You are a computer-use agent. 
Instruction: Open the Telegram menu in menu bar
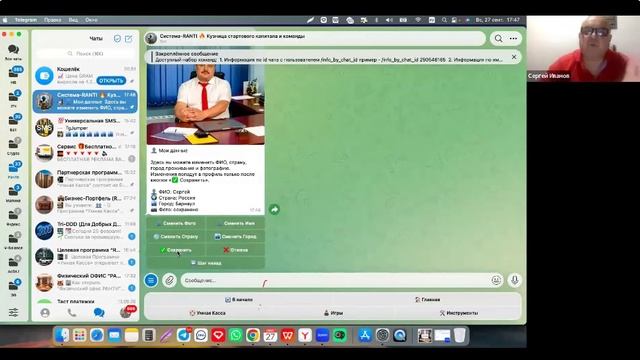[26, 20]
